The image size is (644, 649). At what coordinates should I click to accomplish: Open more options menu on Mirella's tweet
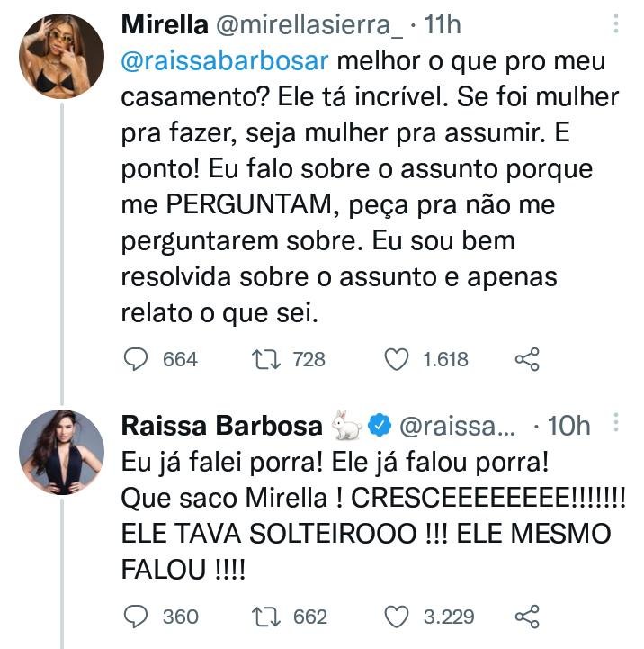click(616, 23)
